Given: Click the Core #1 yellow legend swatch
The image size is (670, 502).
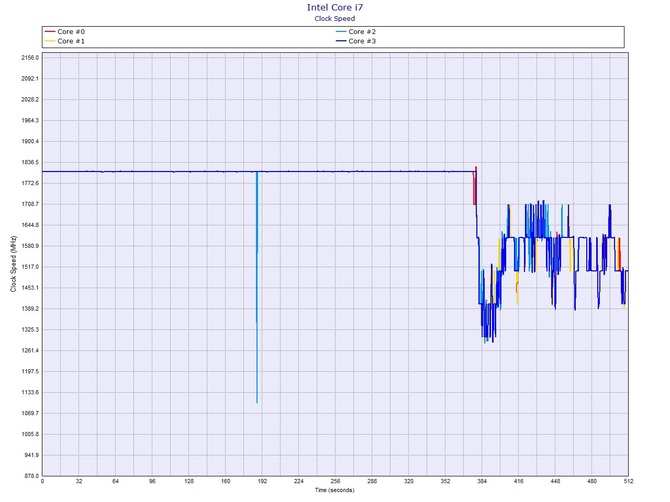Looking at the screenshot, I should point(50,41).
